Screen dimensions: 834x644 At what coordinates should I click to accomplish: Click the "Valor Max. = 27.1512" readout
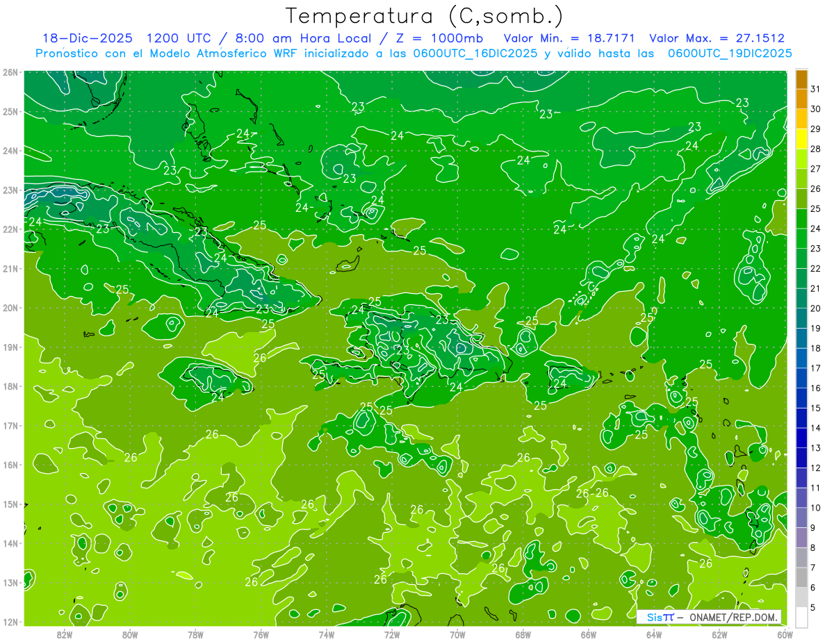point(717,38)
